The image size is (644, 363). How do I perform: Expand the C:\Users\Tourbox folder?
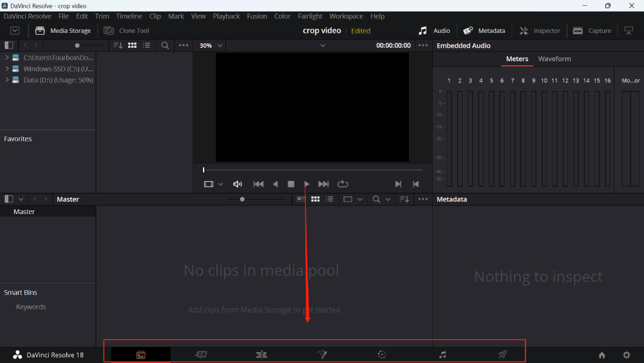[7, 57]
